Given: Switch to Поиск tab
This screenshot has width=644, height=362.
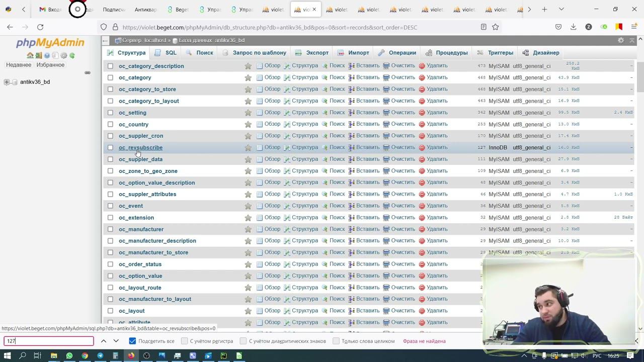Looking at the screenshot, I should tap(199, 52).
